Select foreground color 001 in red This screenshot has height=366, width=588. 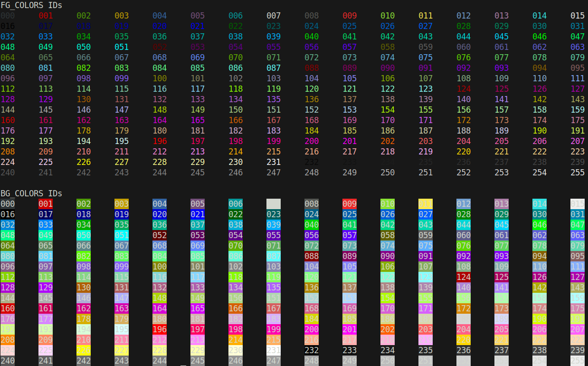point(46,16)
